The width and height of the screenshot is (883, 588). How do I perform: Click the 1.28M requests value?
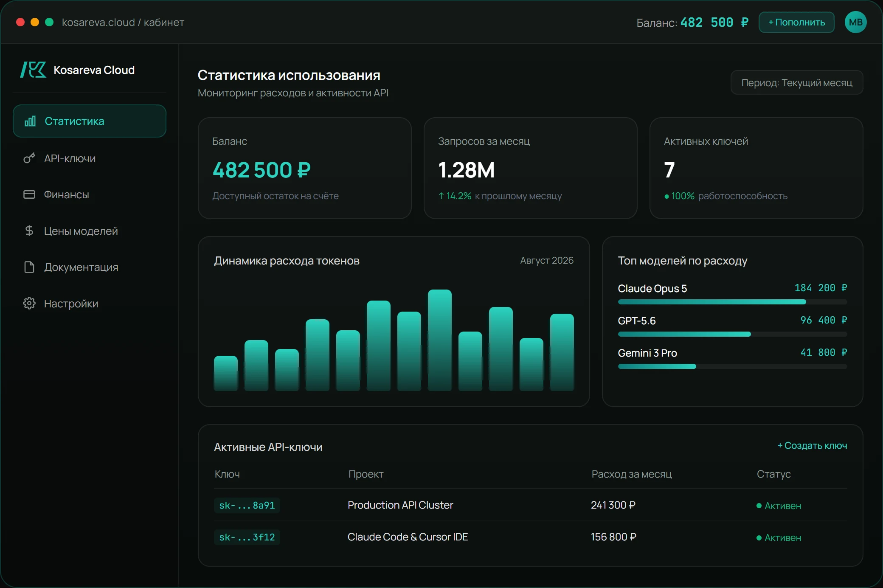coord(467,170)
